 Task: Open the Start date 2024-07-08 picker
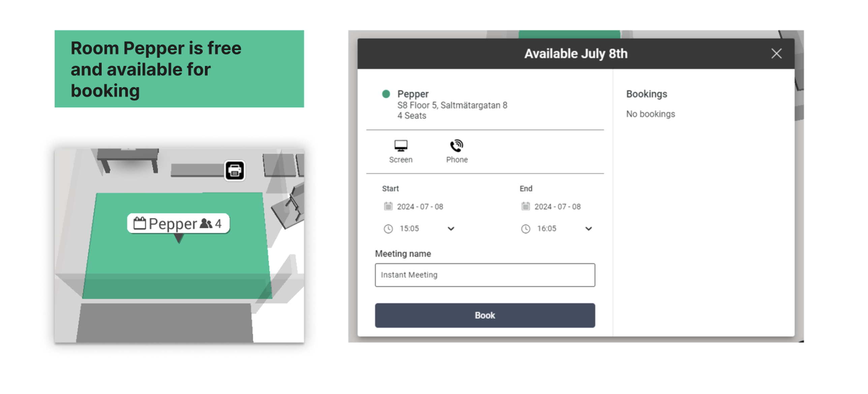(x=420, y=206)
